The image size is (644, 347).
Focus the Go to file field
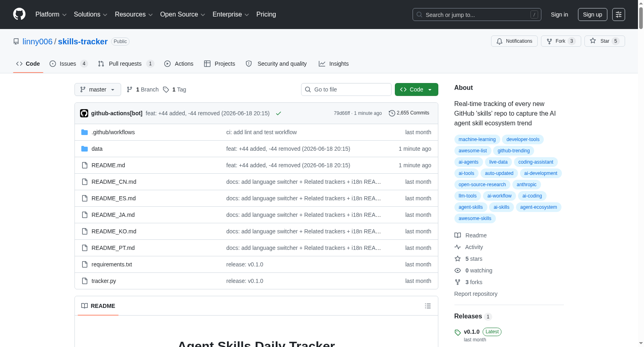346,89
